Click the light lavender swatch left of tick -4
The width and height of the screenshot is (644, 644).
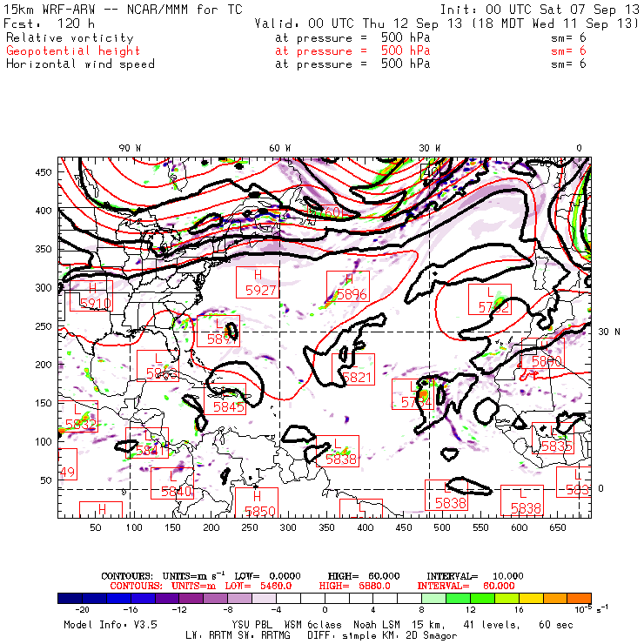click(264, 598)
